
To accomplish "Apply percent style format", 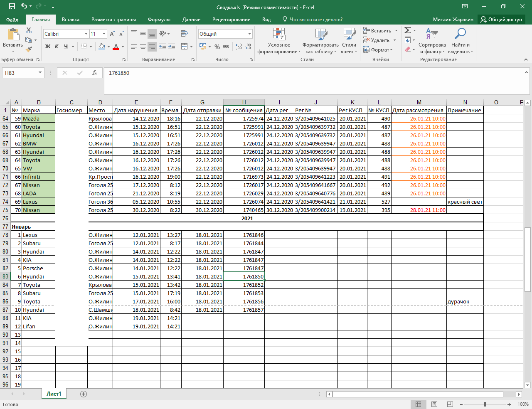I will (x=217, y=47).
